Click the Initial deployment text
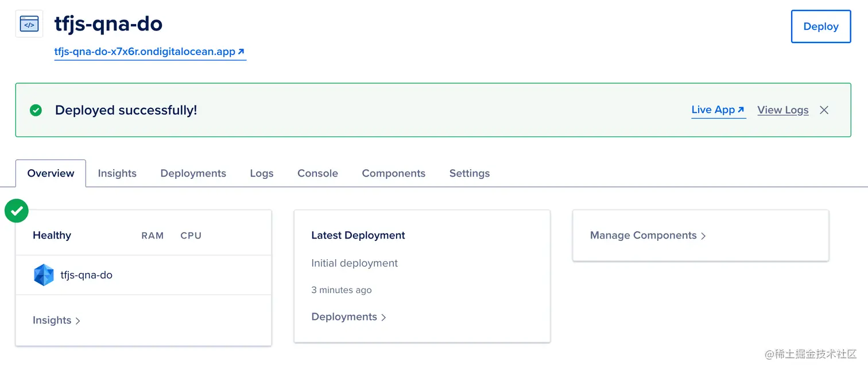 pyautogui.click(x=354, y=263)
